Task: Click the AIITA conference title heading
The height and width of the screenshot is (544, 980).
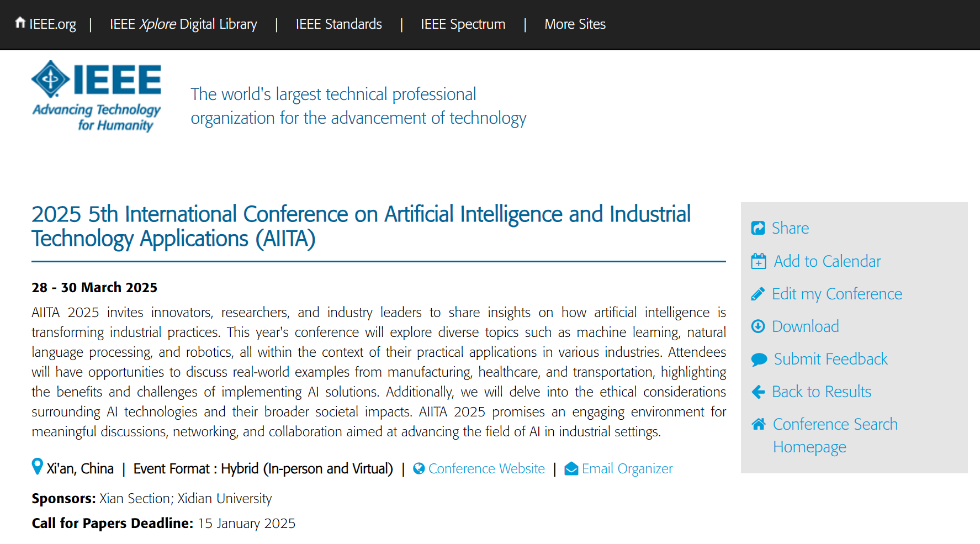Action: pyautogui.click(x=361, y=226)
